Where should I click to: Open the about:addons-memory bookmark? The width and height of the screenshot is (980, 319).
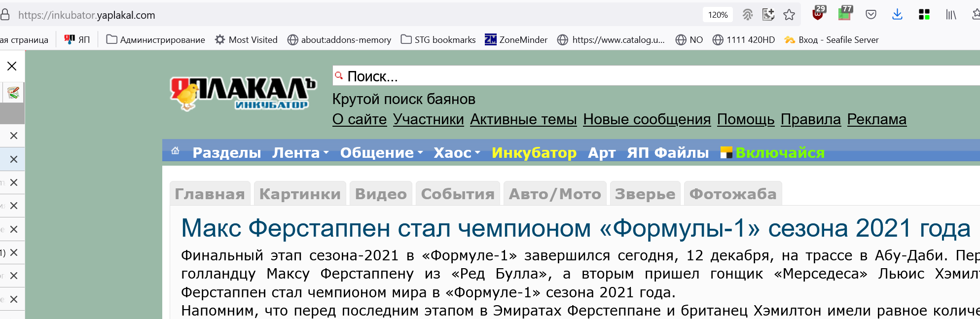coord(339,39)
